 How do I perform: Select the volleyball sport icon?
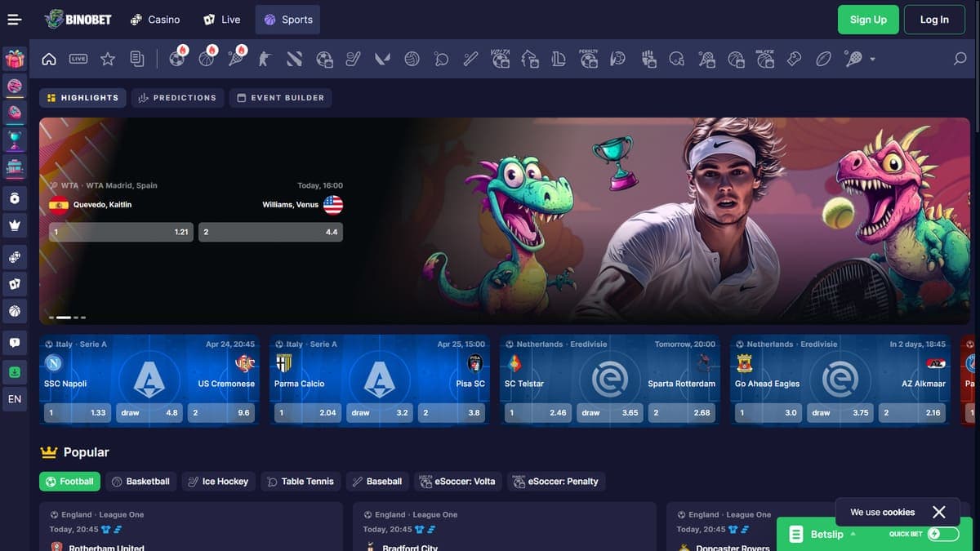point(412,59)
